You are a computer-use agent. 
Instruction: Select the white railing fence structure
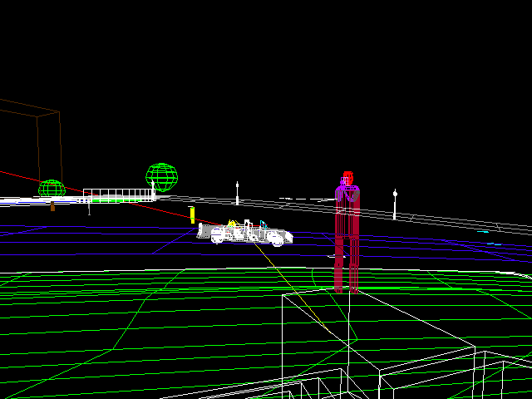(119, 194)
